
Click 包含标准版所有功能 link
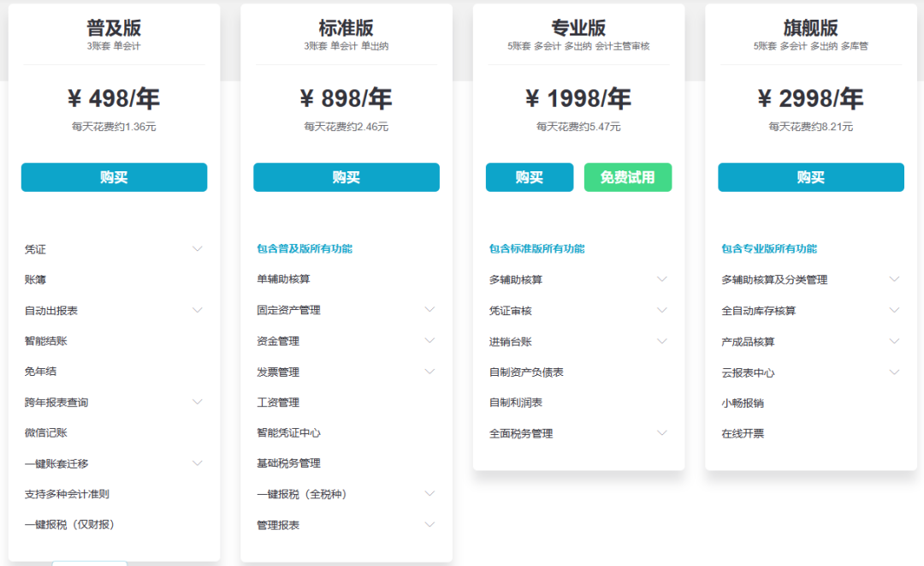tap(536, 249)
